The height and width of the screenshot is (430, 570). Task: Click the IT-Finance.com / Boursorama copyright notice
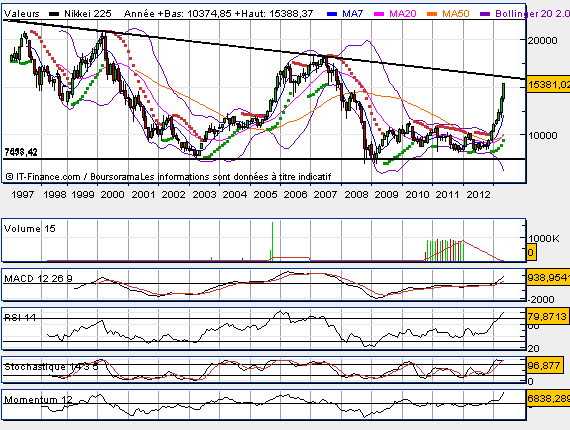[168, 177]
